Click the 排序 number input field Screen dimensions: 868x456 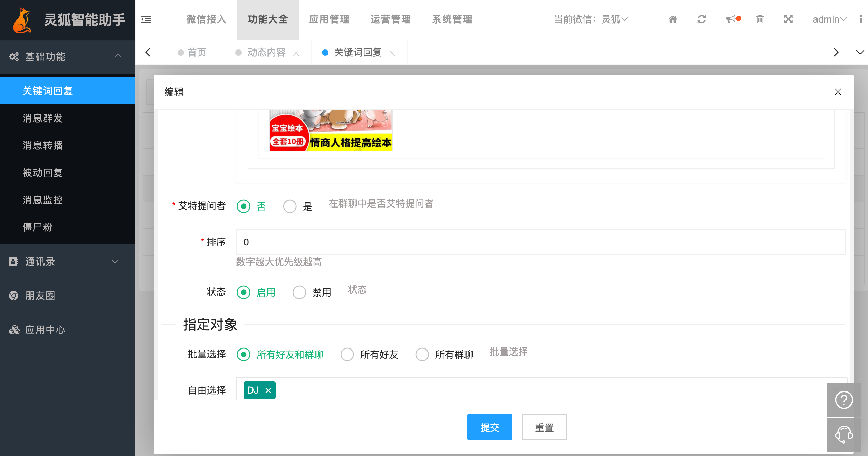540,242
